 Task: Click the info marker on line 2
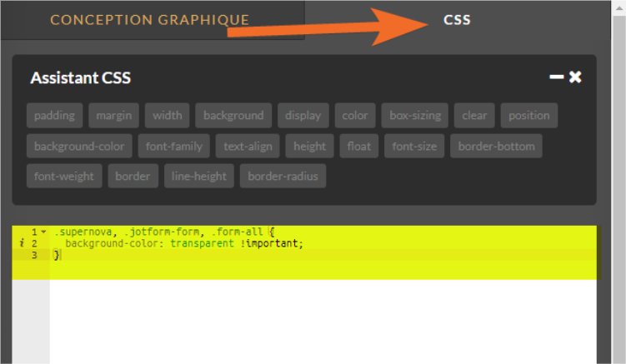click(x=21, y=243)
